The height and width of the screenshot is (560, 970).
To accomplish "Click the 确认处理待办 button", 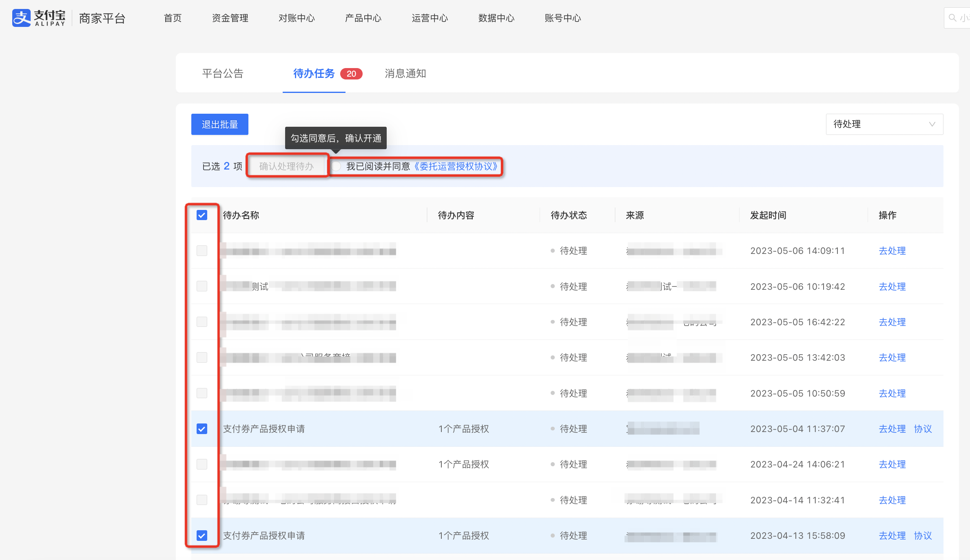I will click(x=286, y=166).
